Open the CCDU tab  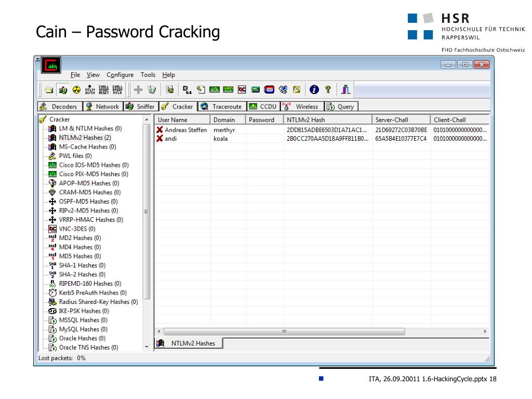pyautogui.click(x=263, y=107)
